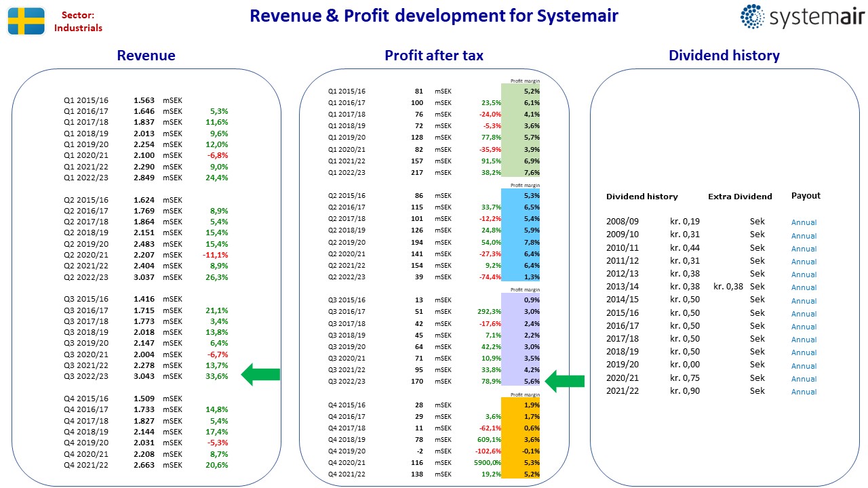Viewport: 868px width, 488px height.
Task: Select the title 'Revenue & Profit development for Systemair'
Action: click(x=434, y=16)
